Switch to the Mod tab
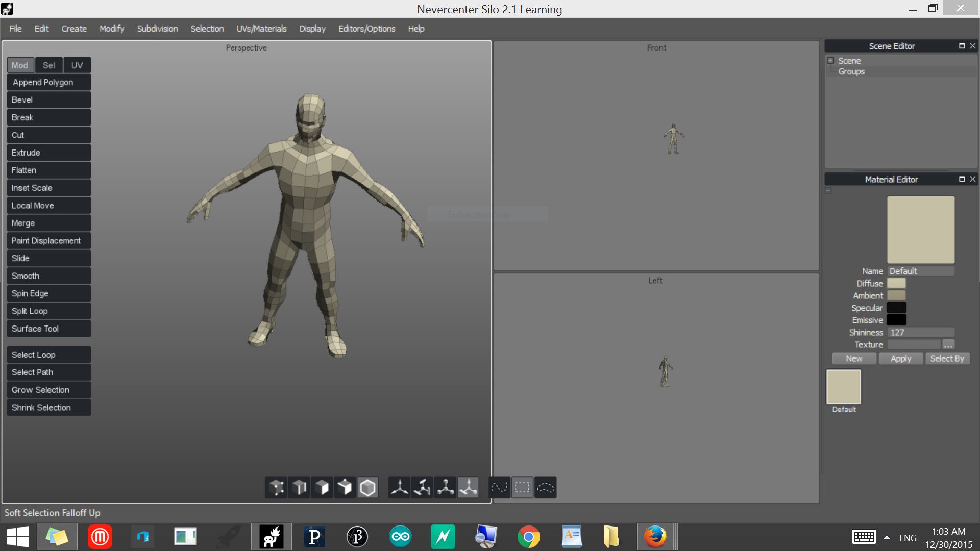 tap(20, 65)
